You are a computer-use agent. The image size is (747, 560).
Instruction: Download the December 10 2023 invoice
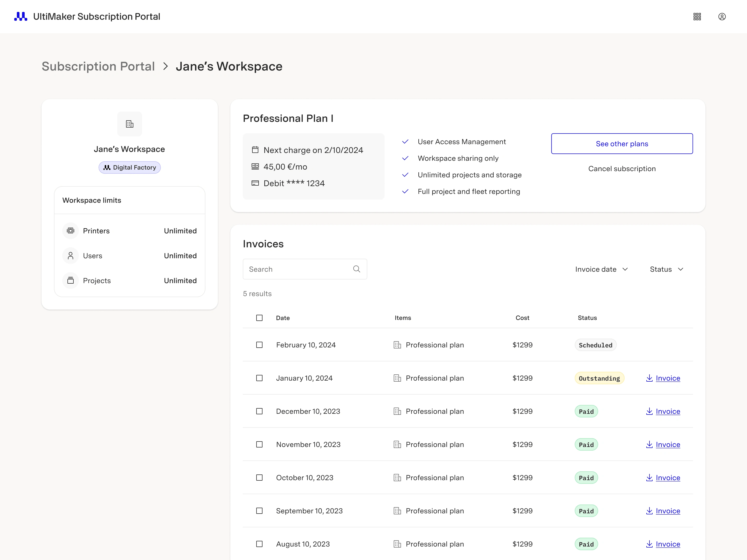[x=663, y=411]
